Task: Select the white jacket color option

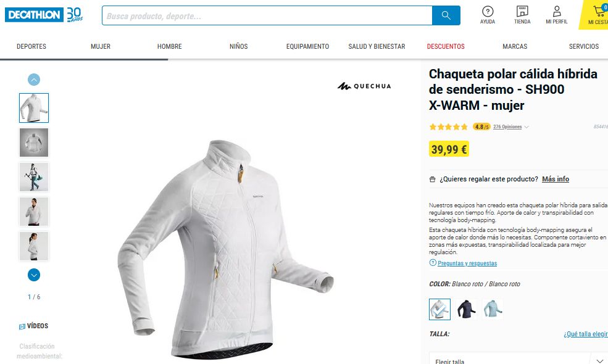Action: [x=439, y=309]
